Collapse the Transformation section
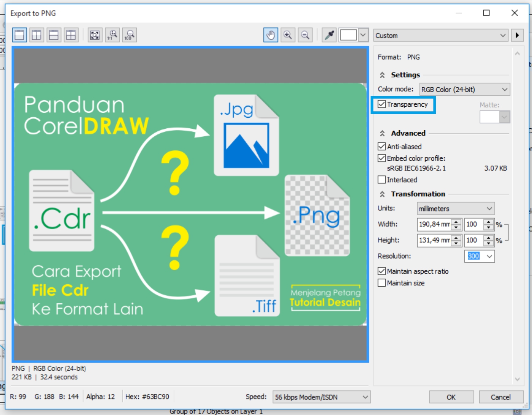This screenshot has height=415, width=532. click(x=382, y=194)
